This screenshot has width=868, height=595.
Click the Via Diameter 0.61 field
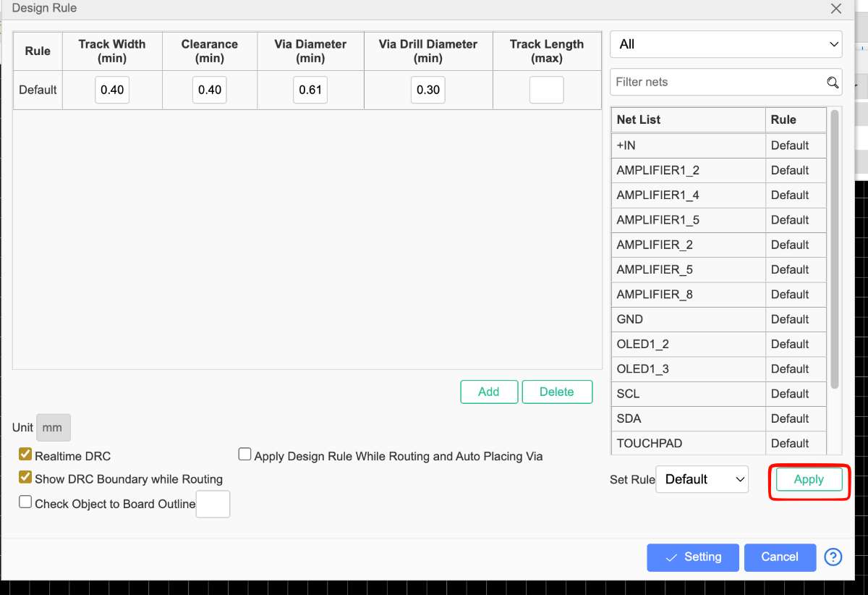click(x=310, y=90)
